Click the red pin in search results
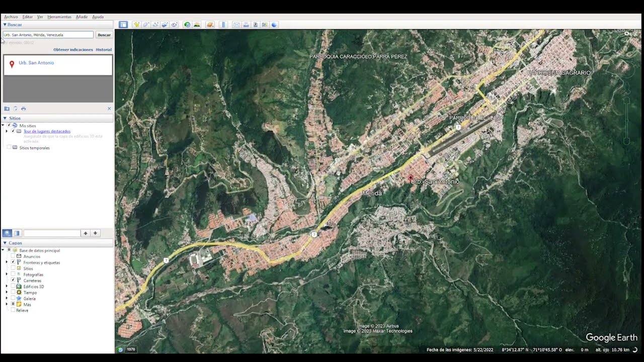Viewport: 644px width, 362px height. click(12, 64)
